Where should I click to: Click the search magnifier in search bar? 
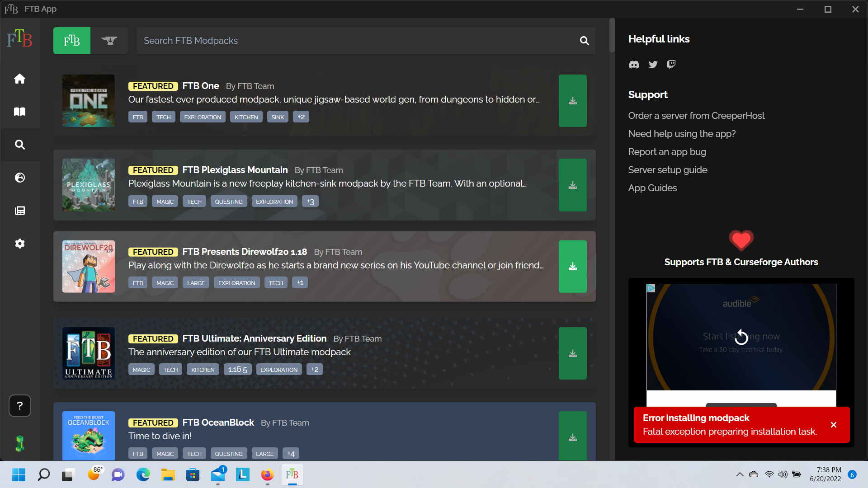tap(584, 41)
